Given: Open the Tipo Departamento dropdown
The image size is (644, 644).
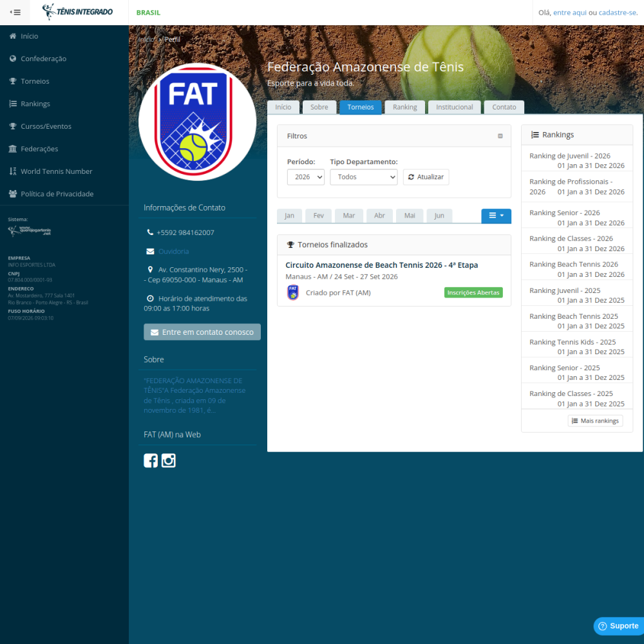Looking at the screenshot, I should [363, 177].
